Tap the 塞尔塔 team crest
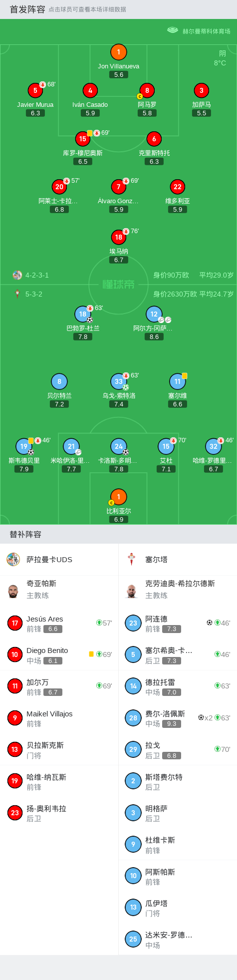The height and width of the screenshot is (980, 237). pos(132,559)
